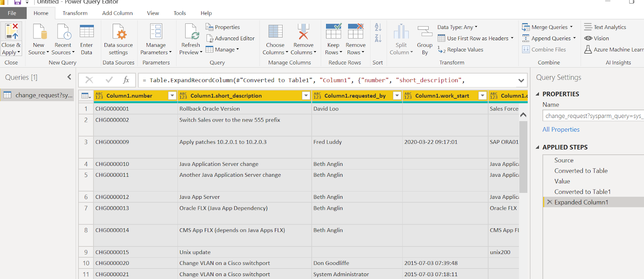Open the Add Column tab

click(x=118, y=13)
